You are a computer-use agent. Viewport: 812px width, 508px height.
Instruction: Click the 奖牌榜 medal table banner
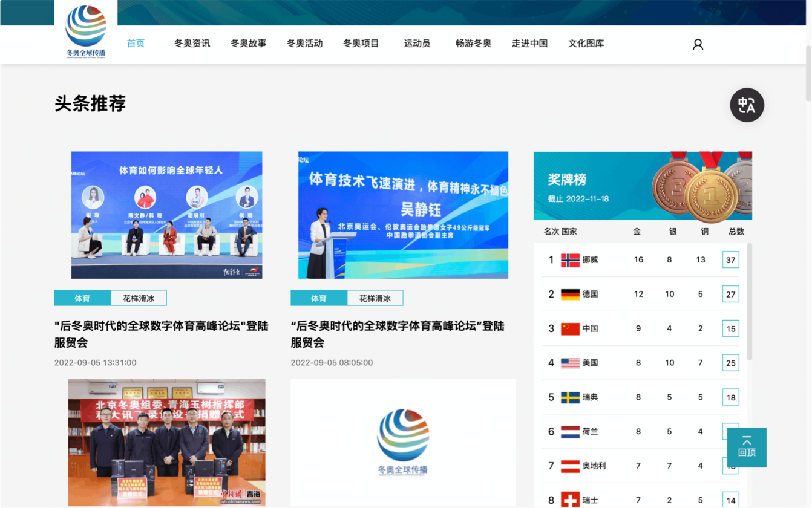(643, 186)
